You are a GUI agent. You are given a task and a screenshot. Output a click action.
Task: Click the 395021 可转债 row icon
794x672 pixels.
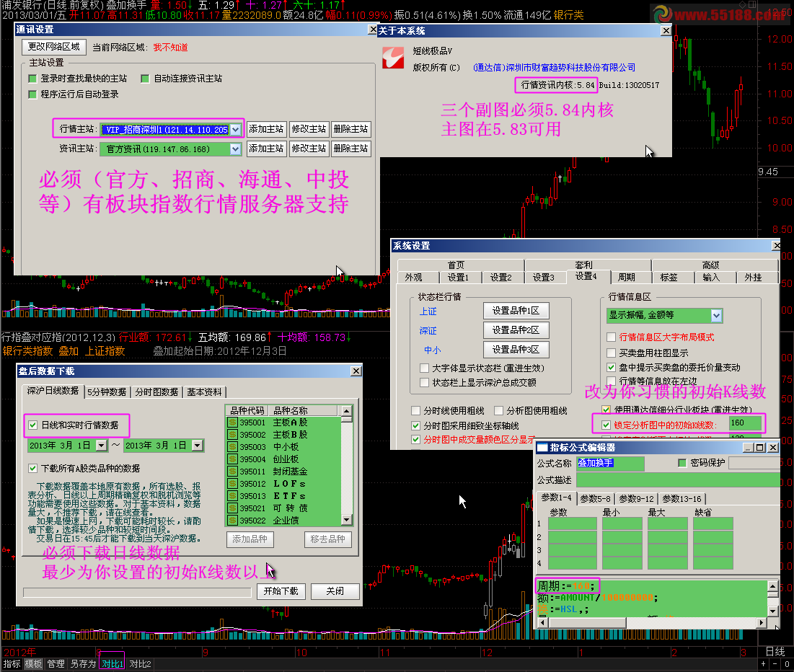232,508
